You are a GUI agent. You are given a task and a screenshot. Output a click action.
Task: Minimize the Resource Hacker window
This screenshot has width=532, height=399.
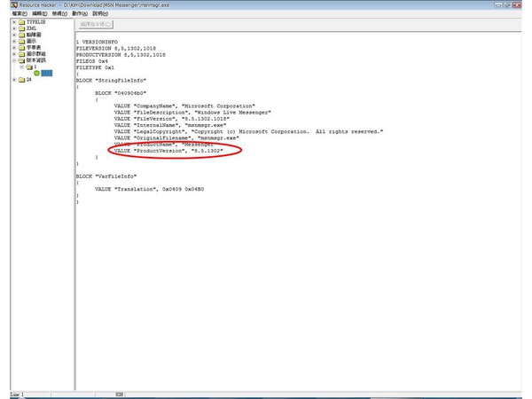coord(498,5)
